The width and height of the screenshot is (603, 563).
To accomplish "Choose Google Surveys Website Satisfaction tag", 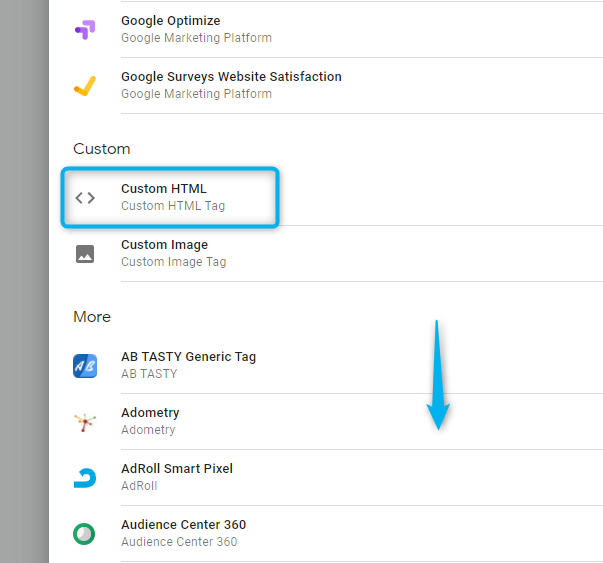I will 231,77.
